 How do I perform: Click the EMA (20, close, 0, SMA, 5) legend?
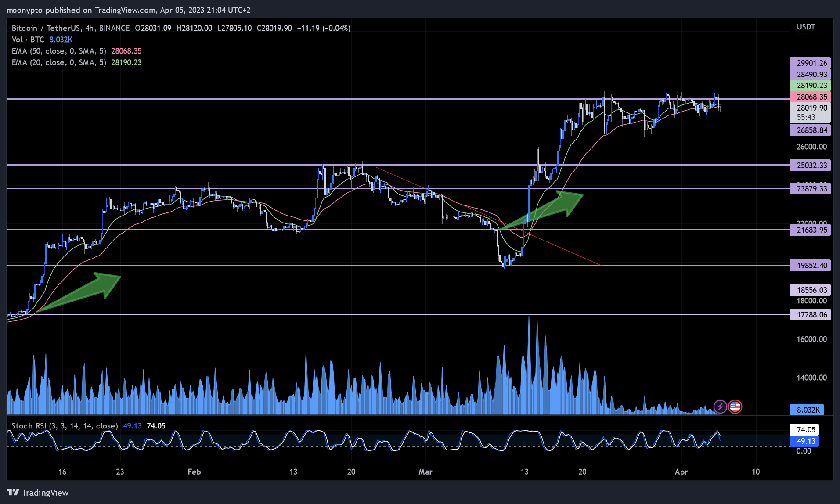pyautogui.click(x=59, y=62)
